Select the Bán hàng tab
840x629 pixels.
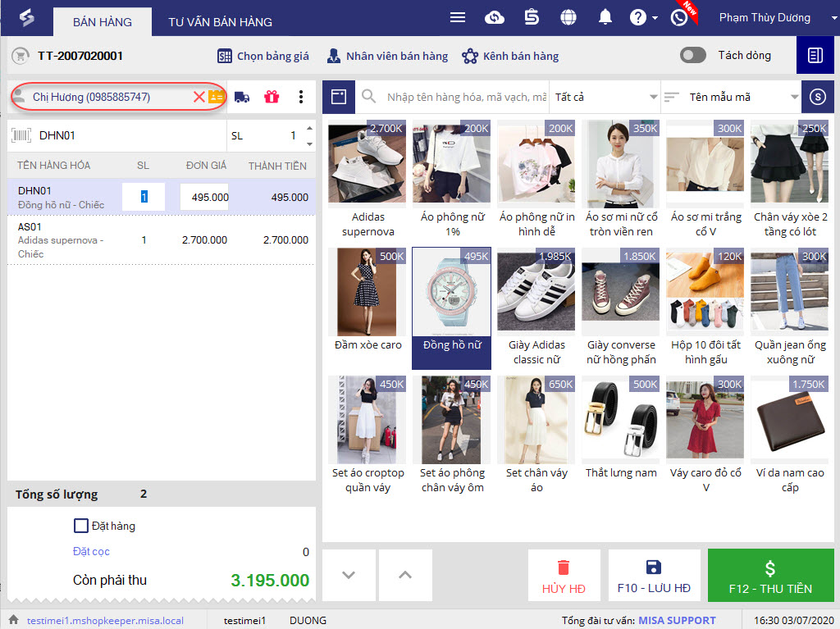tap(103, 22)
